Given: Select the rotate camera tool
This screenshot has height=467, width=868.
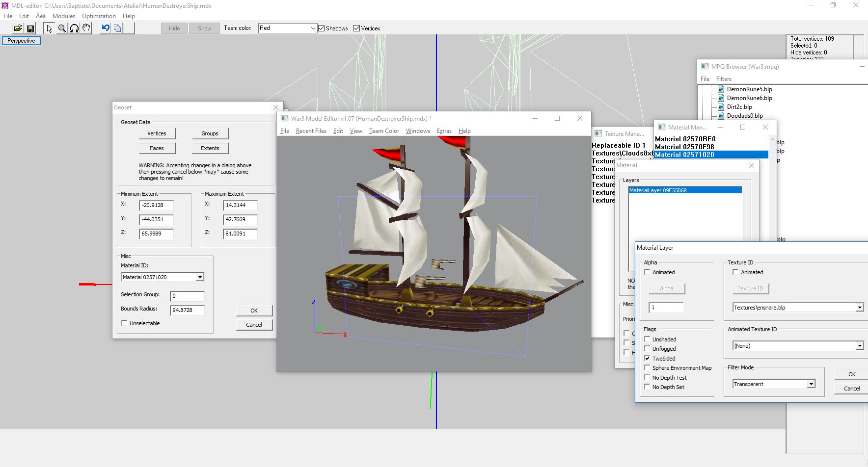Looking at the screenshot, I should [x=74, y=28].
